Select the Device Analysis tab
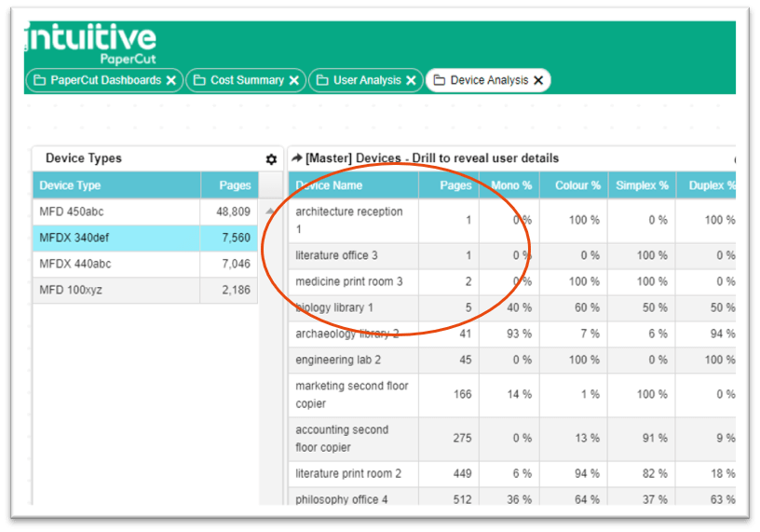760x532 pixels. (489, 80)
